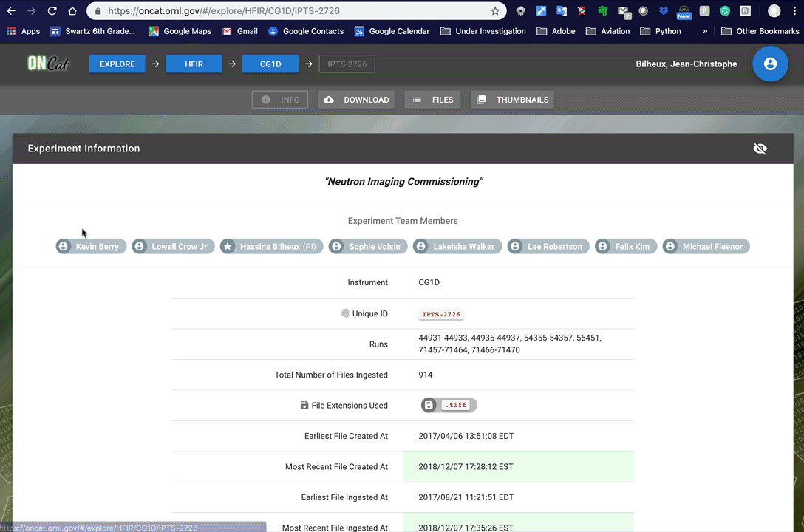The width and height of the screenshot is (804, 532).
Task: Click the fingerprint icon beside Unique ID
Action: [345, 313]
